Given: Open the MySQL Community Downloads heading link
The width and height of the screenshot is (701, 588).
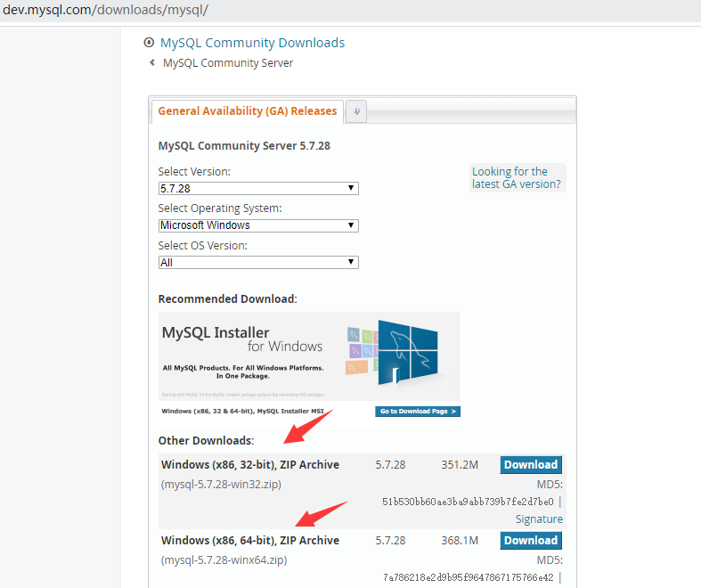Looking at the screenshot, I should (x=253, y=43).
